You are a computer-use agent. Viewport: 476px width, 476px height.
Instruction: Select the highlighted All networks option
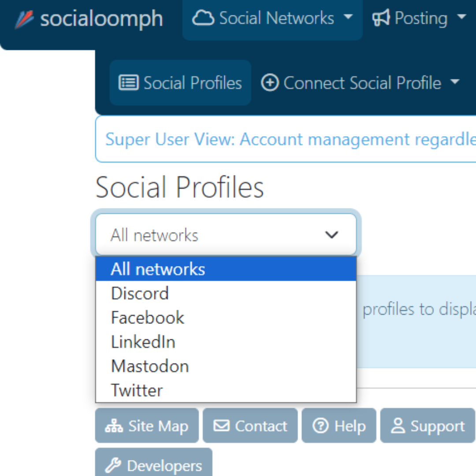pyautogui.click(x=226, y=269)
